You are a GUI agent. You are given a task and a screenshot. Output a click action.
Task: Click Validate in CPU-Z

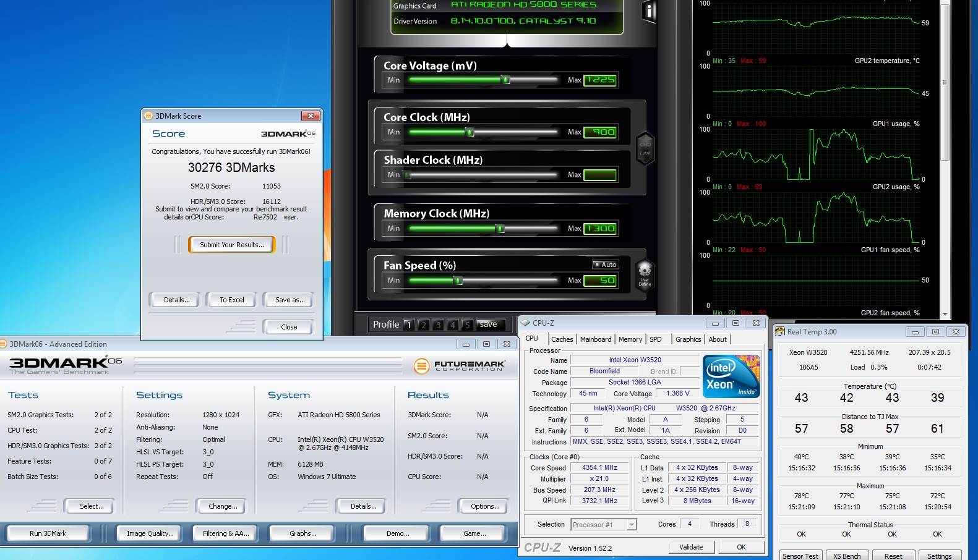pos(691,547)
